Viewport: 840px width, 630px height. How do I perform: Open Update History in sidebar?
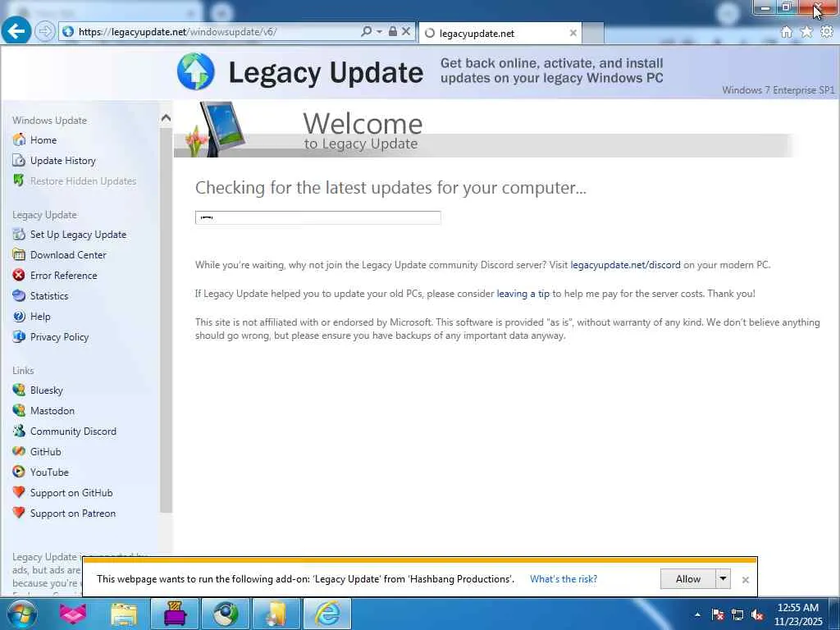[62, 161]
